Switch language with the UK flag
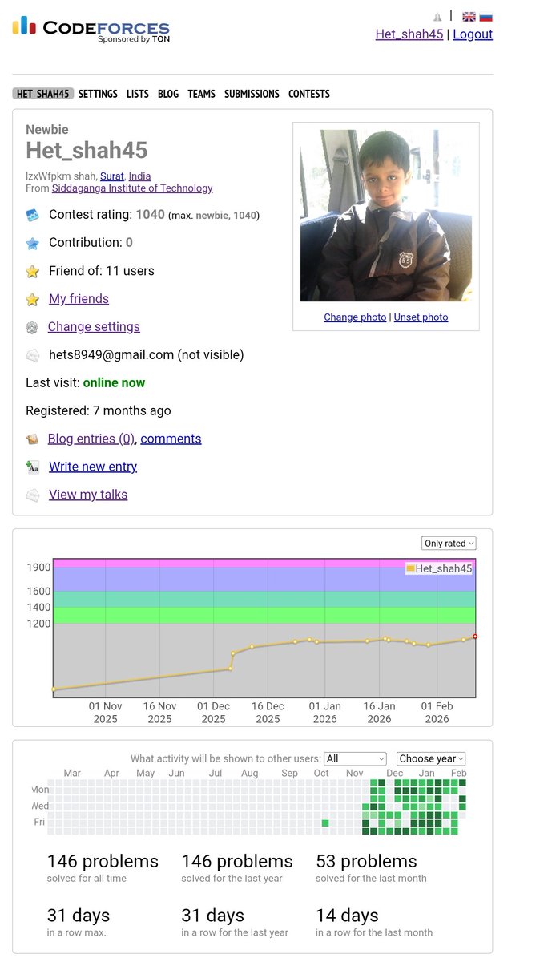The width and height of the screenshot is (560, 962). [469, 17]
